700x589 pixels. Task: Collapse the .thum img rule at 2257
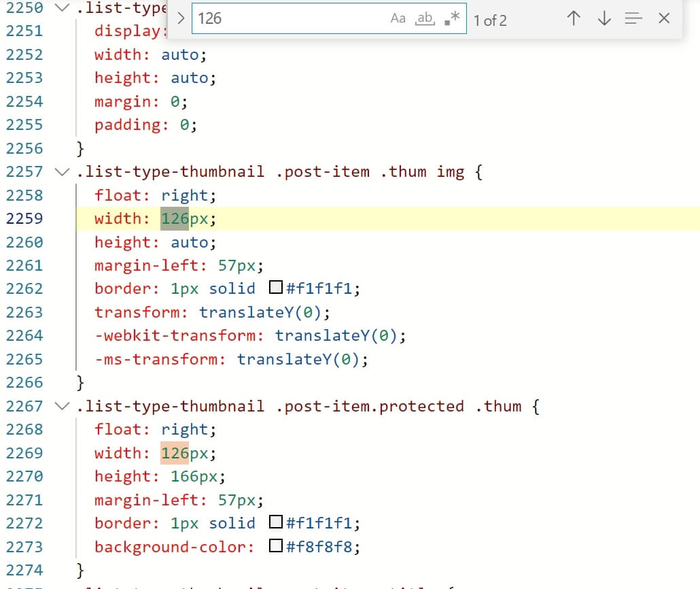(62, 171)
